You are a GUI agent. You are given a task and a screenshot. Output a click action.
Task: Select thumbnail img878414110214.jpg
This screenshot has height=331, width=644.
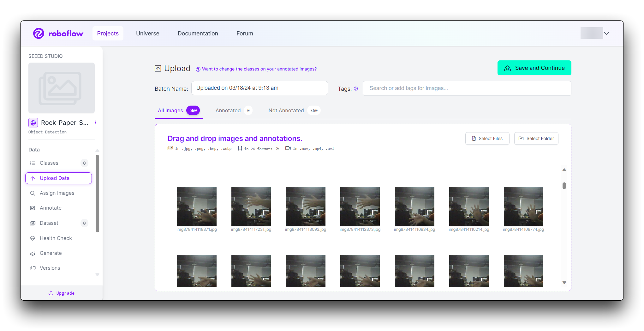coord(469,206)
